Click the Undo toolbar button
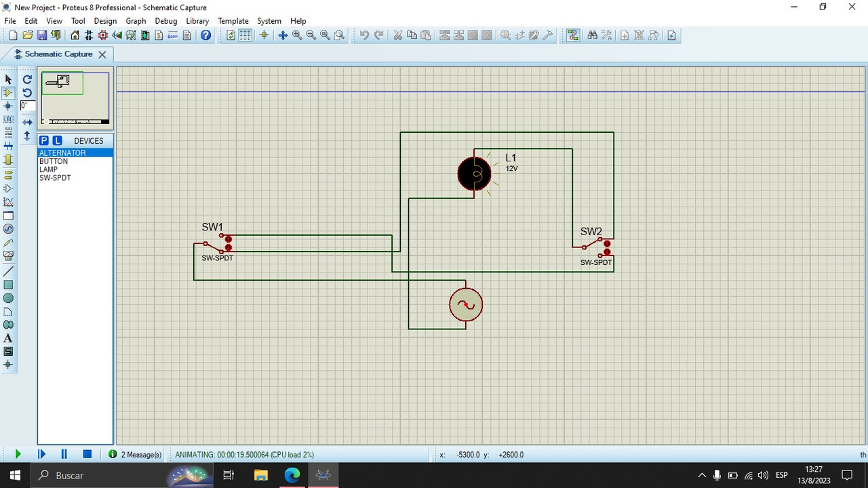This screenshot has height=488, width=868. click(x=364, y=35)
